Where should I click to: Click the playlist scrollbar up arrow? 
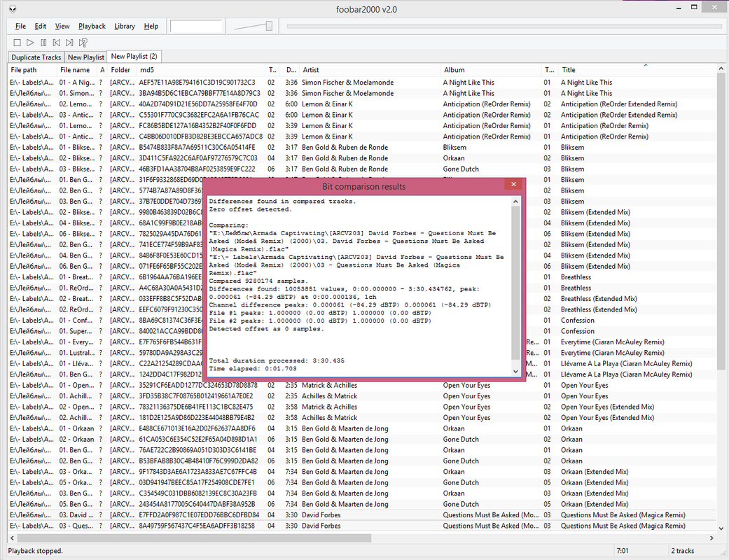pyautogui.click(x=721, y=69)
